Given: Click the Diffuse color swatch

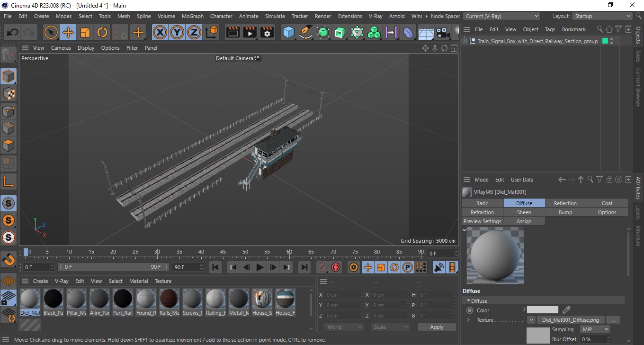Looking at the screenshot, I should 543,310.
